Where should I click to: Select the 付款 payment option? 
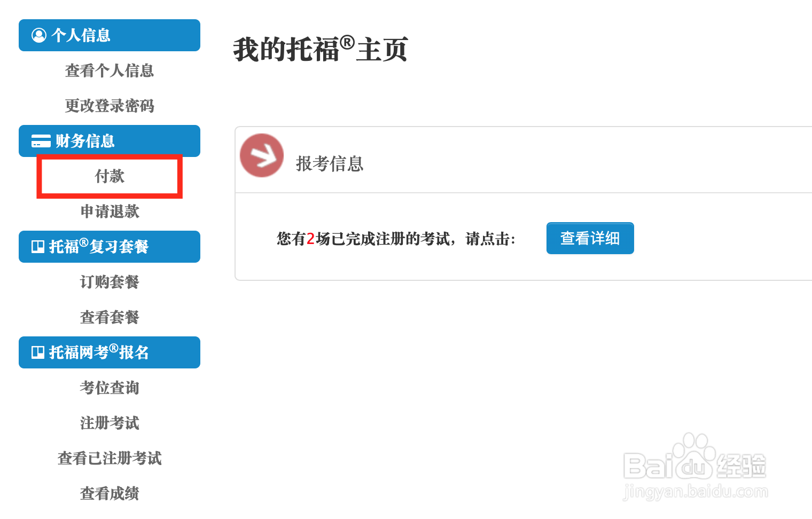(x=108, y=177)
